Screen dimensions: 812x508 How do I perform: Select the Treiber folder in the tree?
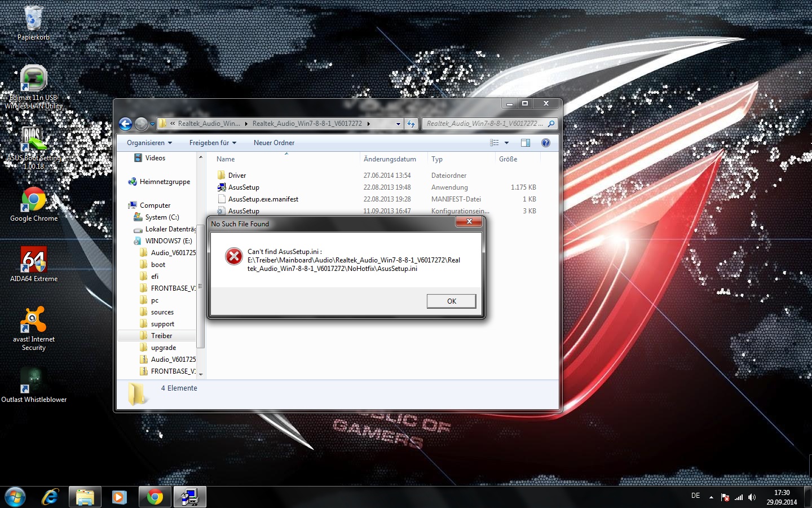tap(161, 336)
